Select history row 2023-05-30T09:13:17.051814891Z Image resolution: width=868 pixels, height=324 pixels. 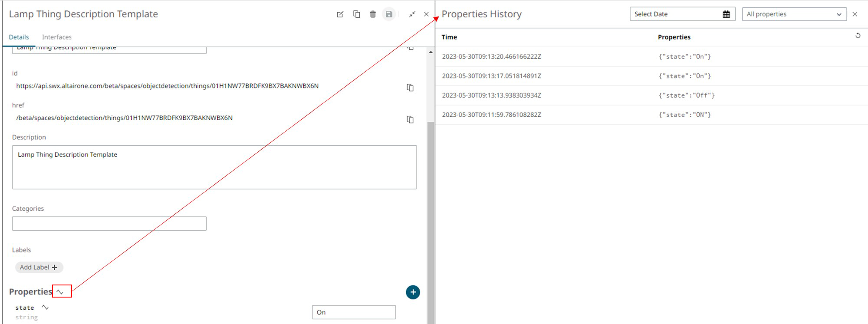(x=651, y=76)
